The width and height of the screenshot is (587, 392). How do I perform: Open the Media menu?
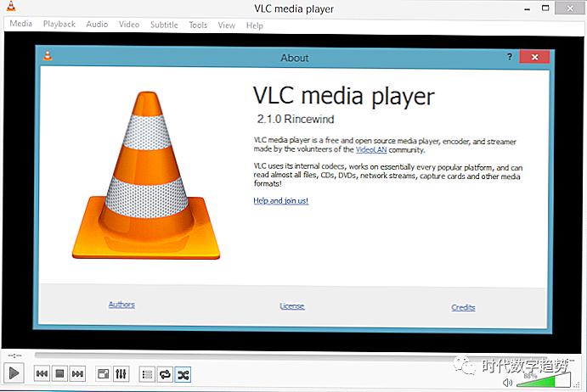[x=21, y=24]
